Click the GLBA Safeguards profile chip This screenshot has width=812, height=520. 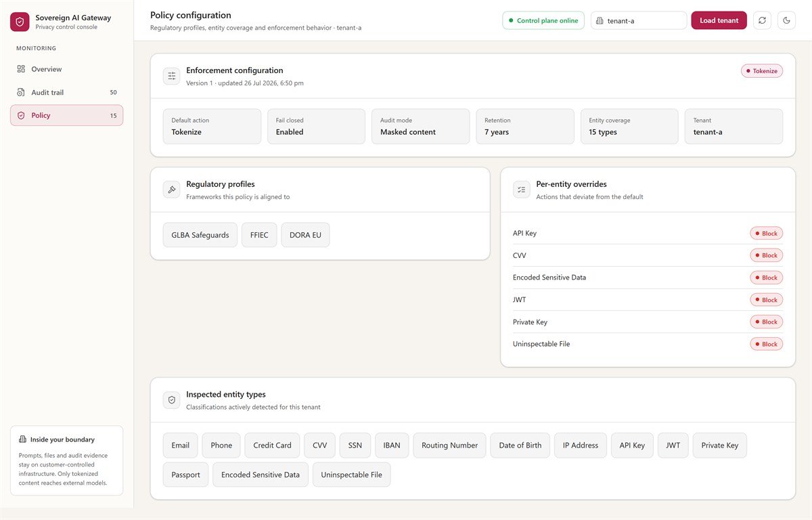click(200, 235)
